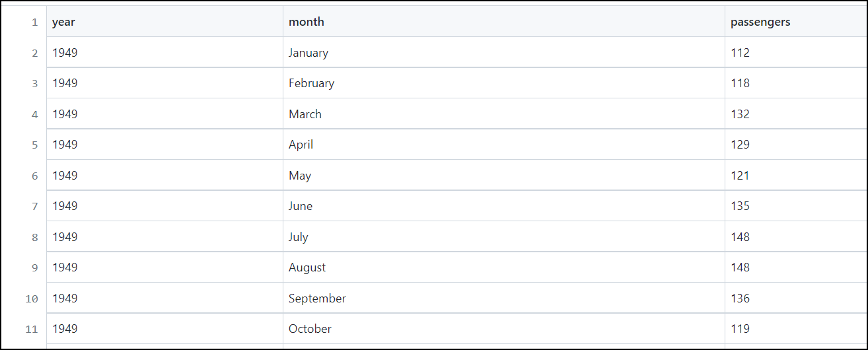Viewport: 868px width, 350px height.
Task: Select line number 1
Action: tap(34, 22)
